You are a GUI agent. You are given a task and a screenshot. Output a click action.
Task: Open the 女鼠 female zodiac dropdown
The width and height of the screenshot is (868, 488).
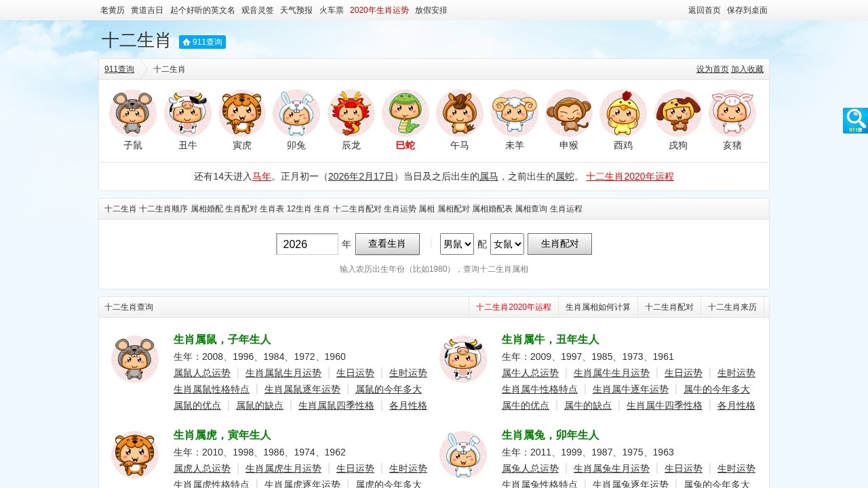point(507,244)
